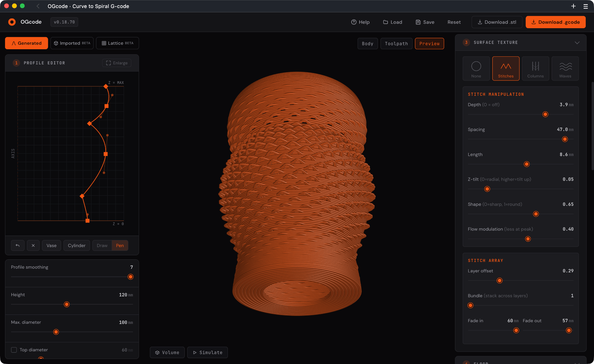The height and width of the screenshot is (364, 594).
Task: Click the undo arrow in profile editor
Action: (x=18, y=245)
